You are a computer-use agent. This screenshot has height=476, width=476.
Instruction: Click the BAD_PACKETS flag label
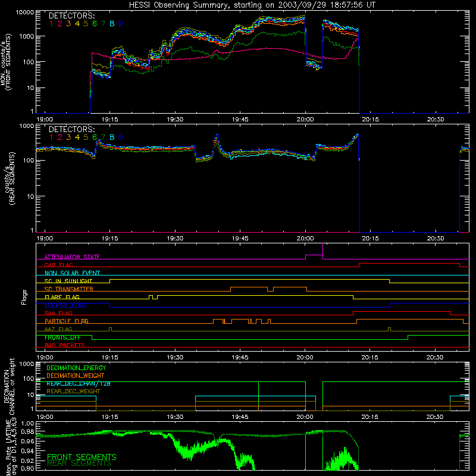pyautogui.click(x=65, y=345)
